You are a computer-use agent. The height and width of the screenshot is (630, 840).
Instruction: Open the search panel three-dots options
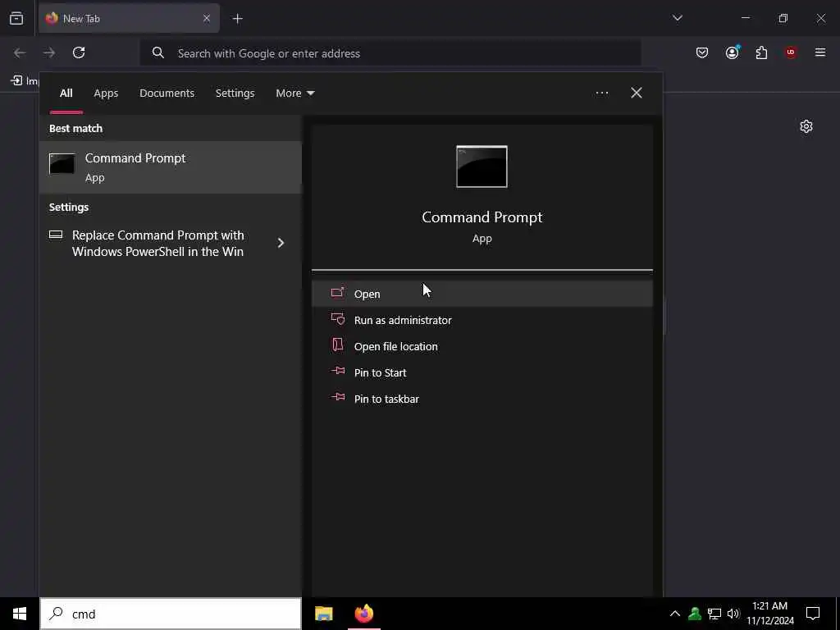(601, 94)
